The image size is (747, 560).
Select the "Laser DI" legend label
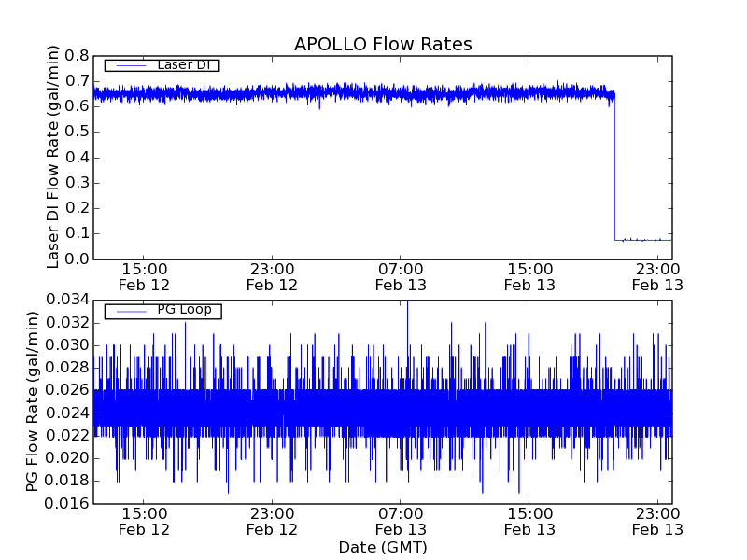pos(184,64)
